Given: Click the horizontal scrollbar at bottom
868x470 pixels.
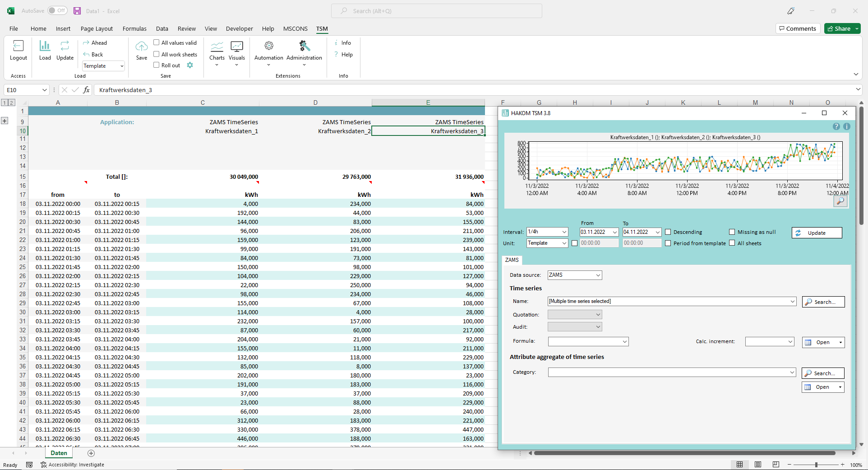Looking at the screenshot, I should coord(684,453).
